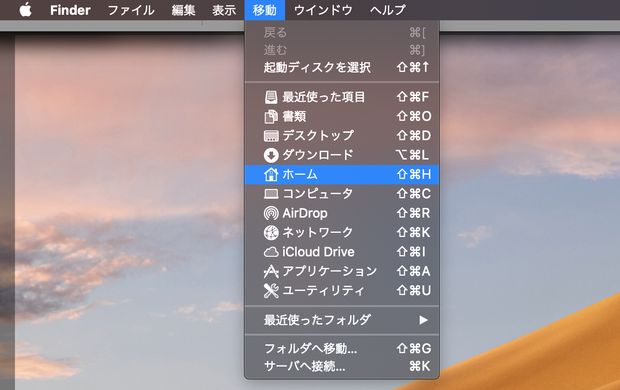Click the ⌥⌘L shortcut for ダウンロード
The height and width of the screenshot is (390, 620).
point(412,155)
